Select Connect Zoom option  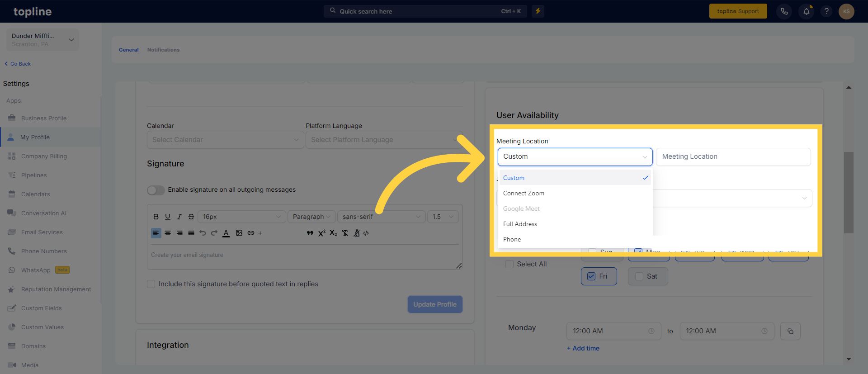click(x=575, y=193)
